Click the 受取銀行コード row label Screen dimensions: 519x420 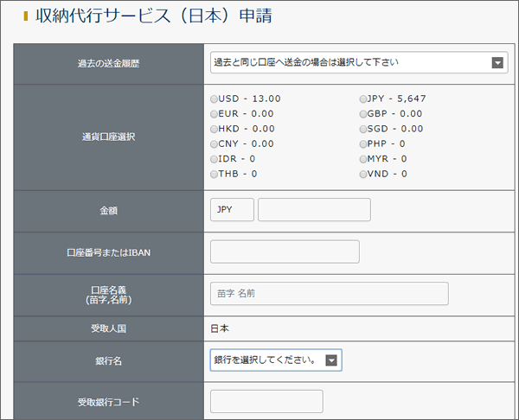point(109,402)
